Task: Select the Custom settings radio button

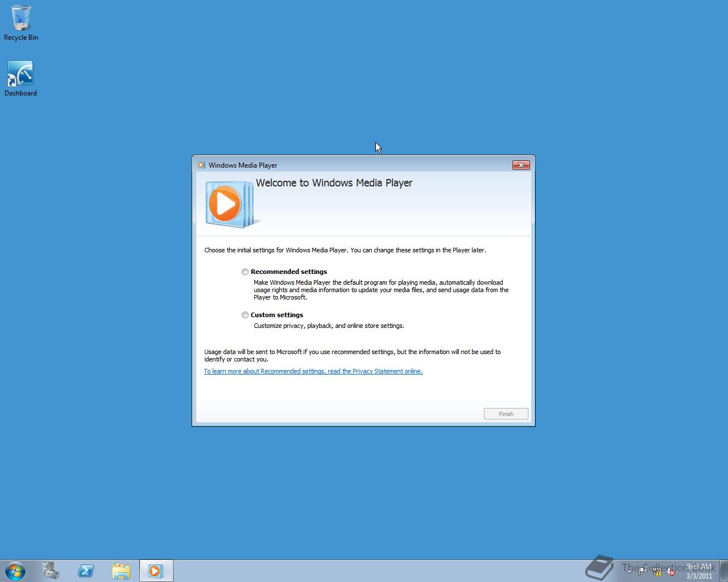Action: [245, 315]
